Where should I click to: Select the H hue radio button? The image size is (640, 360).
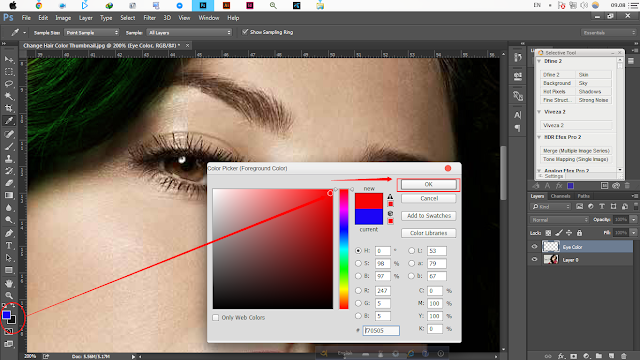coord(358,251)
